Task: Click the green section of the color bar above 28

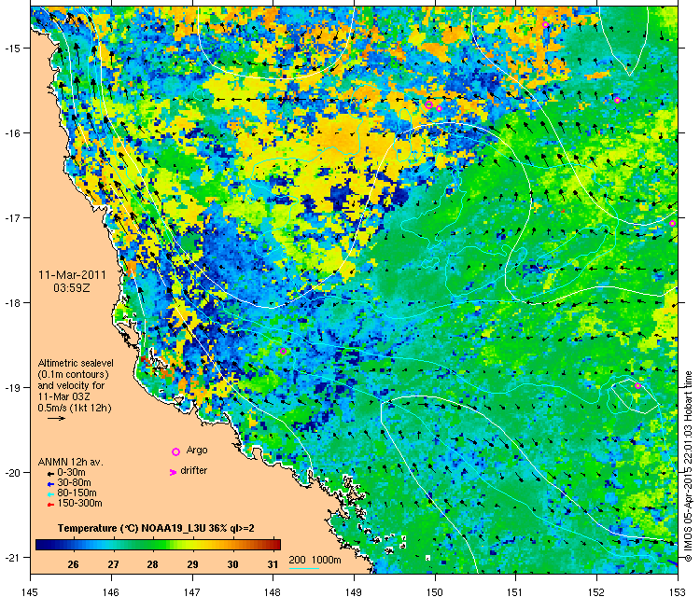Action: tap(153, 545)
